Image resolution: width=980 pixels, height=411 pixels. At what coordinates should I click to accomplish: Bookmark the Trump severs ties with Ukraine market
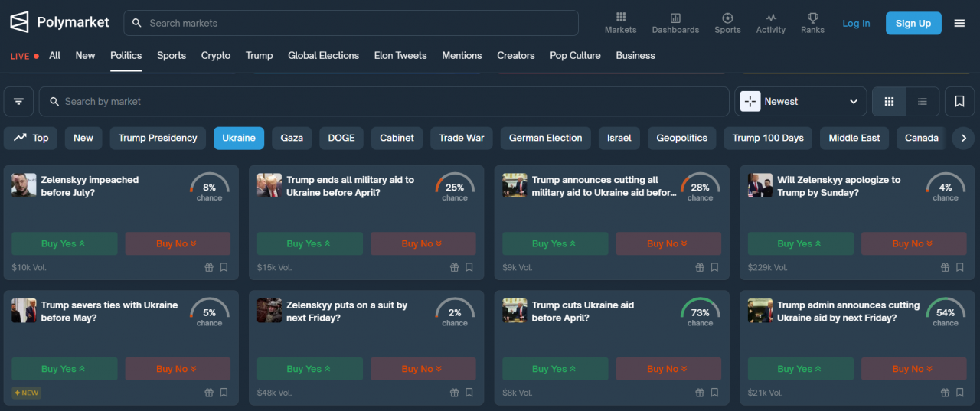click(x=224, y=393)
